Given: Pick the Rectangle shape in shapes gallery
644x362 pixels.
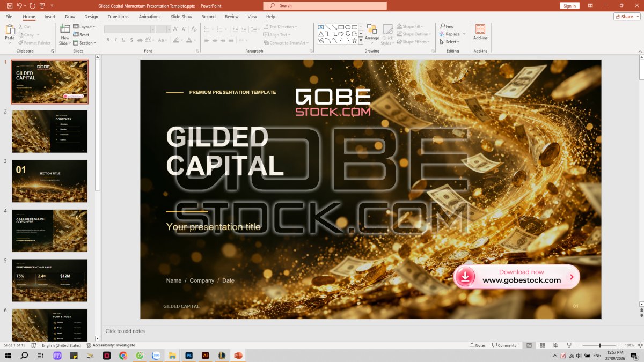Looking at the screenshot, I should click(341, 27).
